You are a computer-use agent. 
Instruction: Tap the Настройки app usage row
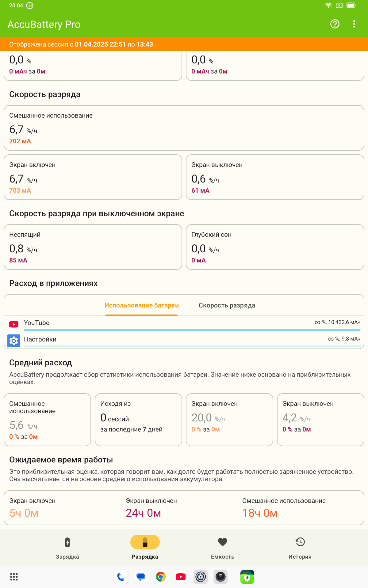40,339
